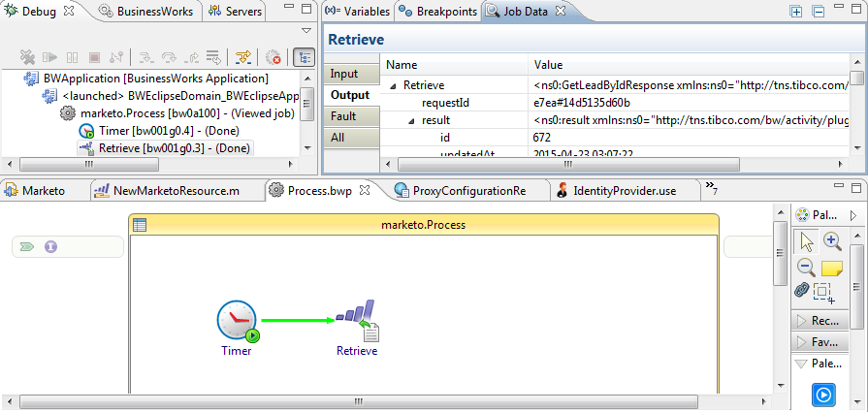Expand the Rec... palette drawer
Image resolution: width=868 pixels, height=412 pixels.
pyautogui.click(x=820, y=320)
